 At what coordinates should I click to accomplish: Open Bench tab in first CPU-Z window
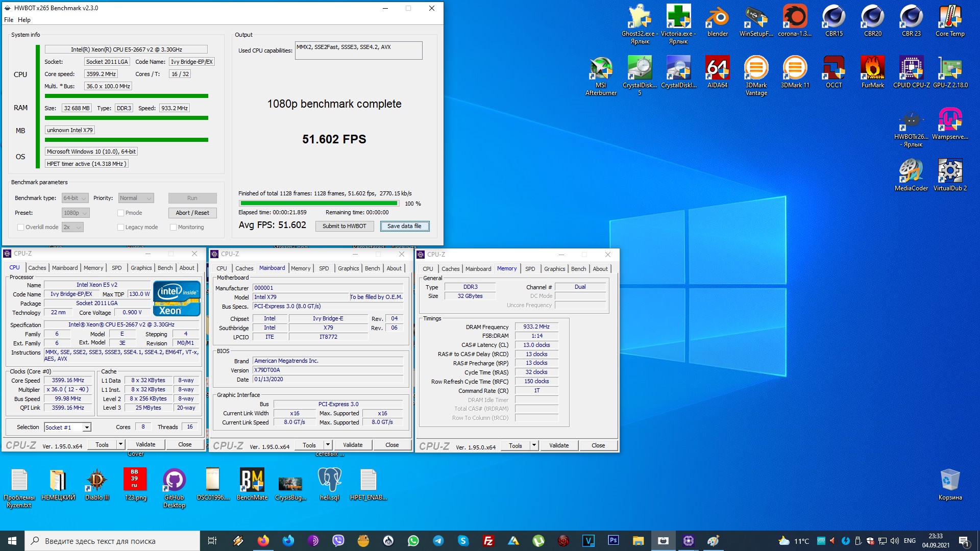(x=165, y=268)
